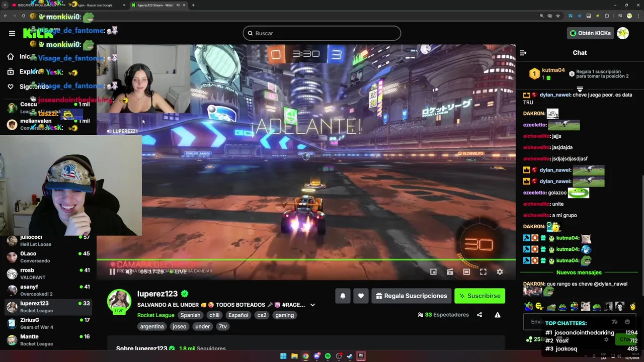This screenshot has height=362, width=644.
Task: Open the emoji picker in chat
Action: coord(627,322)
